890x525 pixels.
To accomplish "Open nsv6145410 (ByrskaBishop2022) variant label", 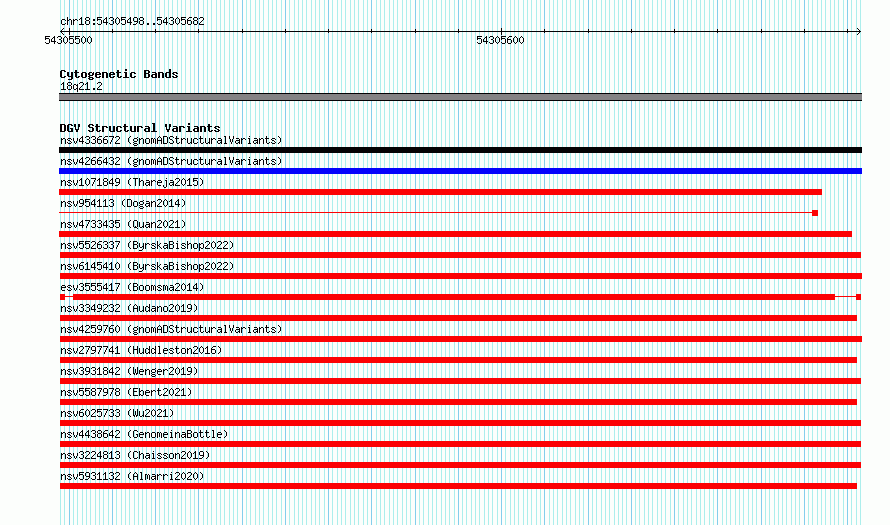I will pos(147,266).
